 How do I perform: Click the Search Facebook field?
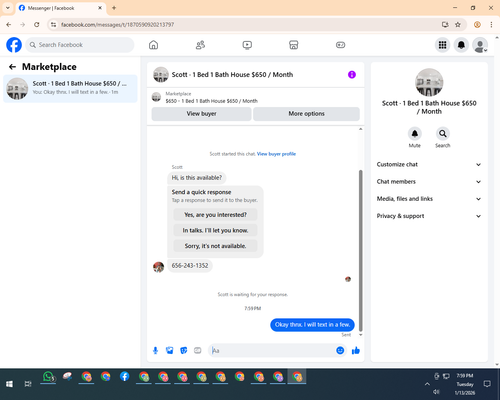pos(80,45)
